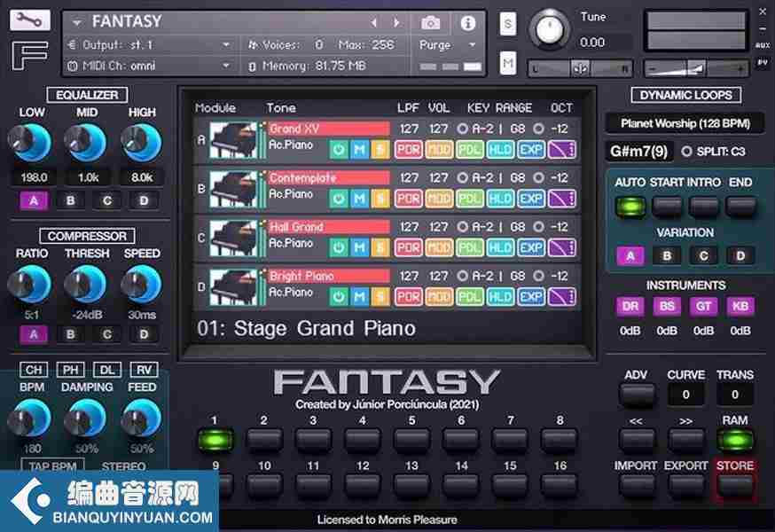This screenshot has height=532, width=775.
Task: Solo module A Grand XV
Action: [380, 149]
